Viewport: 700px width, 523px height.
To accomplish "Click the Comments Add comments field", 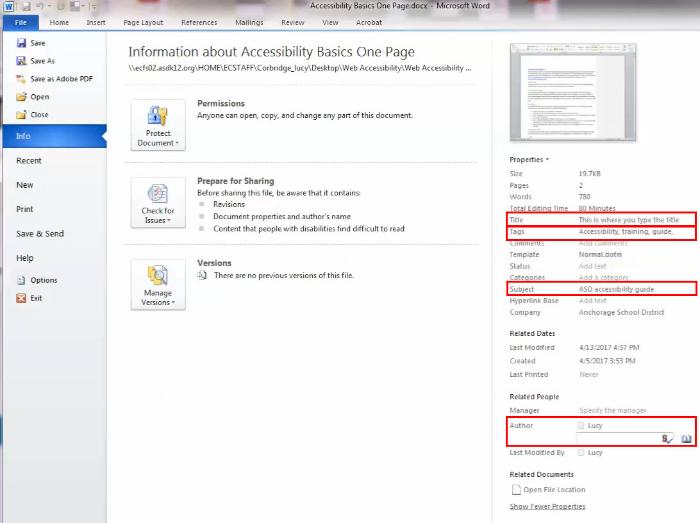I will 603,243.
